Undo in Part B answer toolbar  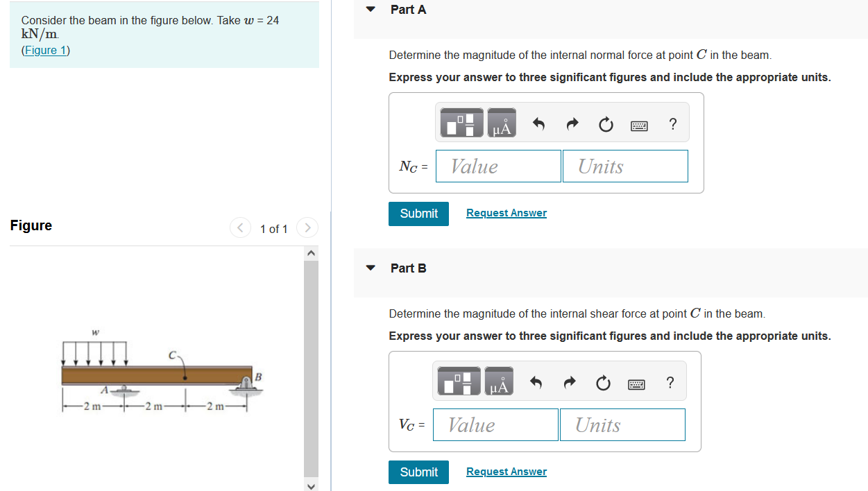pos(536,384)
